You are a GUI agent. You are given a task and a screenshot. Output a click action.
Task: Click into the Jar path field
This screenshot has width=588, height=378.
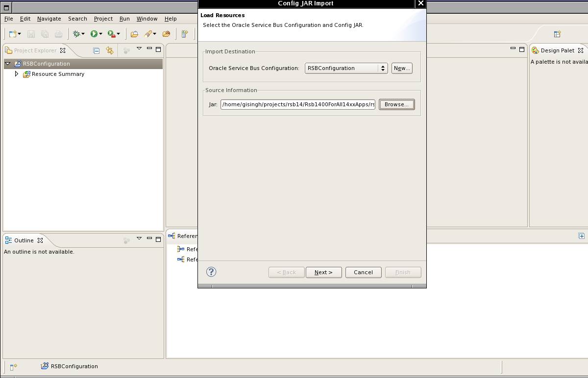(298, 104)
